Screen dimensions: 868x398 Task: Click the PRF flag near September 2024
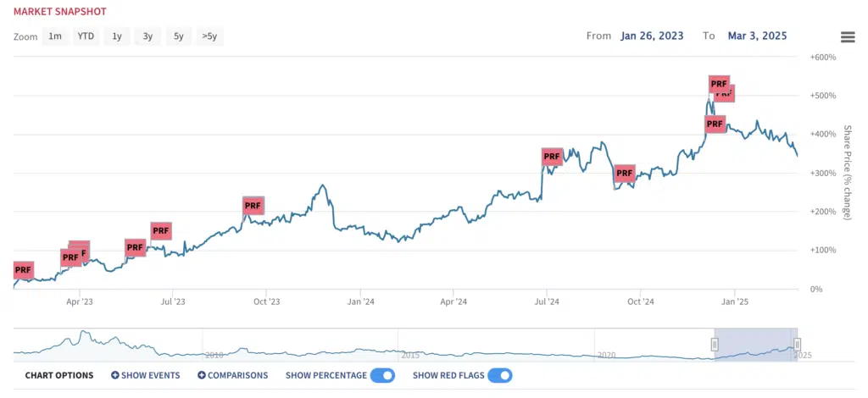(625, 173)
